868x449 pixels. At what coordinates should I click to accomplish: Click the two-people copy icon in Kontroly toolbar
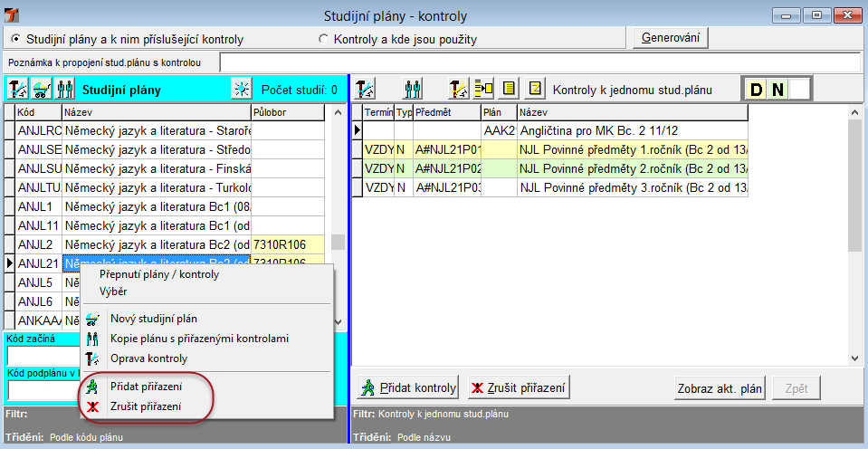click(x=414, y=89)
